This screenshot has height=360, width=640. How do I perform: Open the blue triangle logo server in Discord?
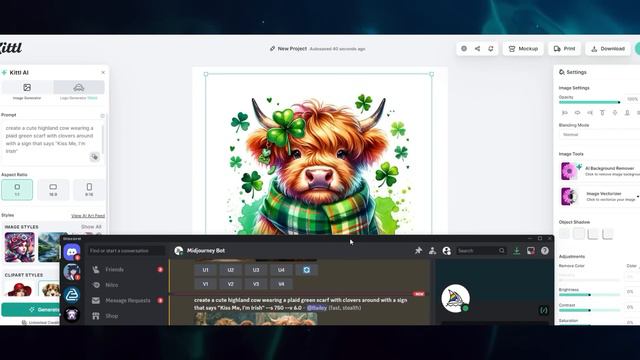pos(72,294)
